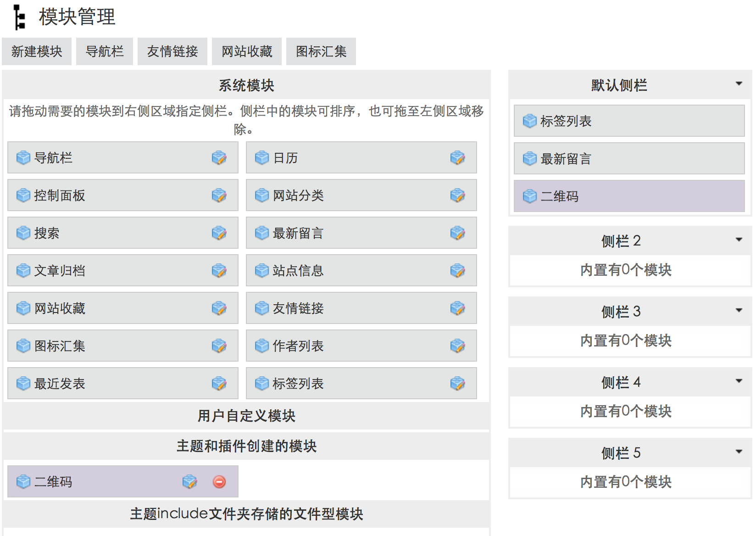Viewport: 756px width, 536px height.
Task: Open the 新建模块 tab
Action: (x=37, y=51)
